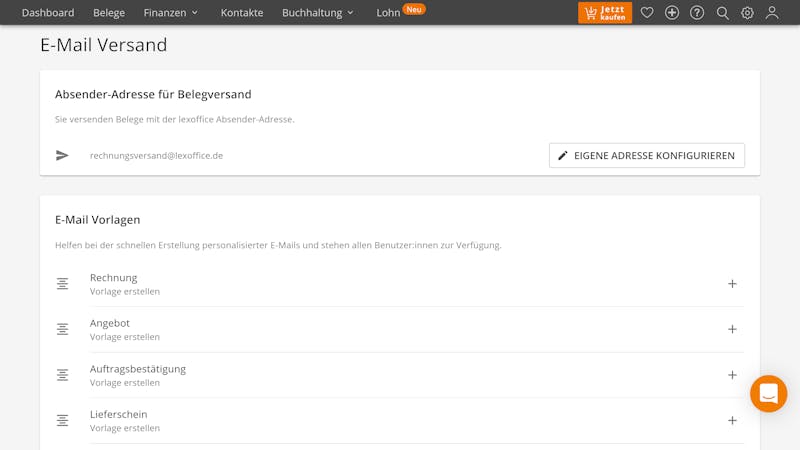800x450 pixels.
Task: Click Vorlage erstellen under Angebot
Action: pyautogui.click(x=124, y=337)
